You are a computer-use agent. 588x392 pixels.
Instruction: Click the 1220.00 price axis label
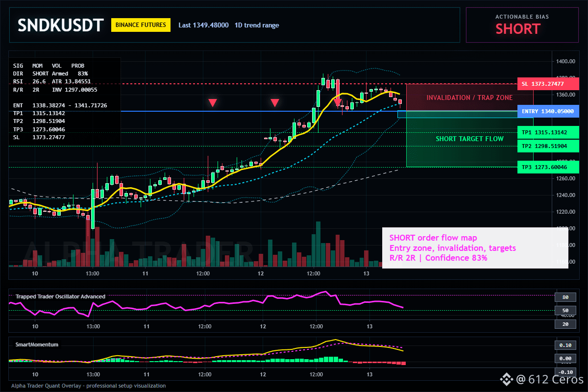click(x=564, y=212)
